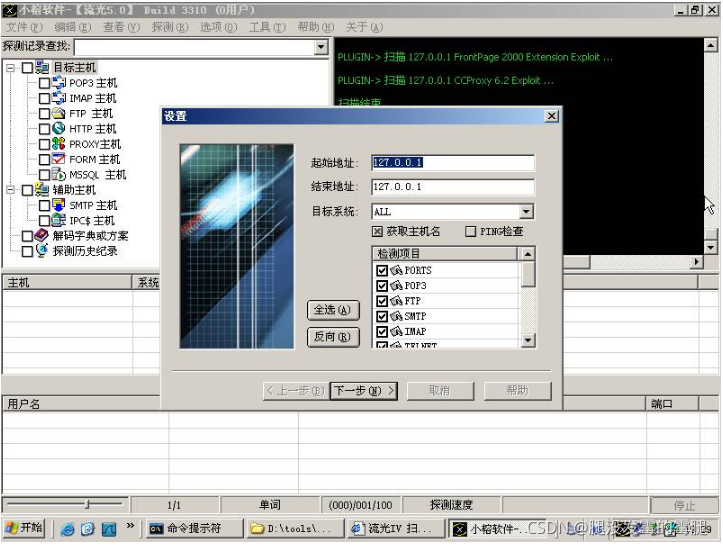The height and width of the screenshot is (545, 723).
Task: Click 检测项目 list scroll up arrow
Action: 527,254
